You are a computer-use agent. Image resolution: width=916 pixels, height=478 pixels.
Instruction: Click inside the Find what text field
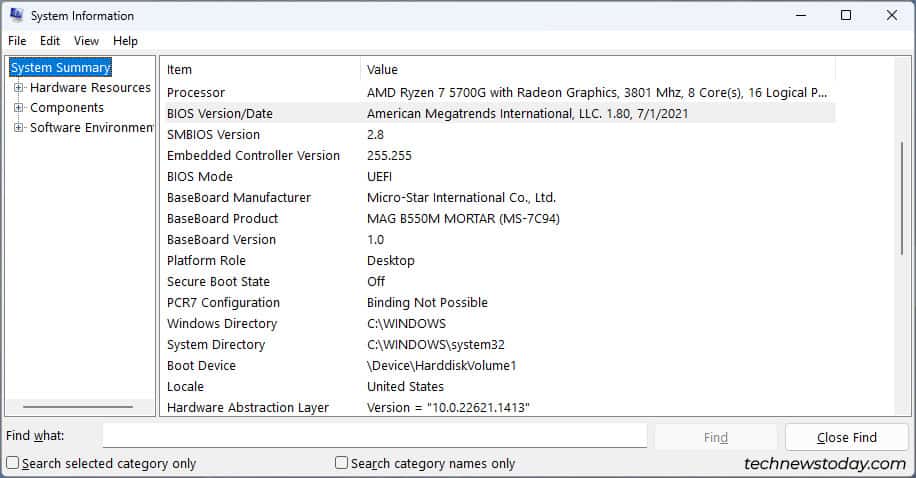click(374, 435)
